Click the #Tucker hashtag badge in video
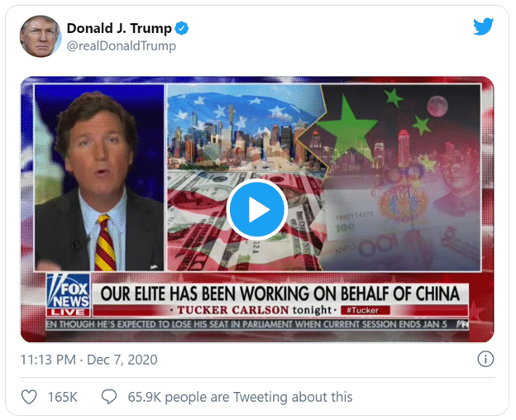Screen dimensions: 516x420 pyautogui.click(x=365, y=310)
